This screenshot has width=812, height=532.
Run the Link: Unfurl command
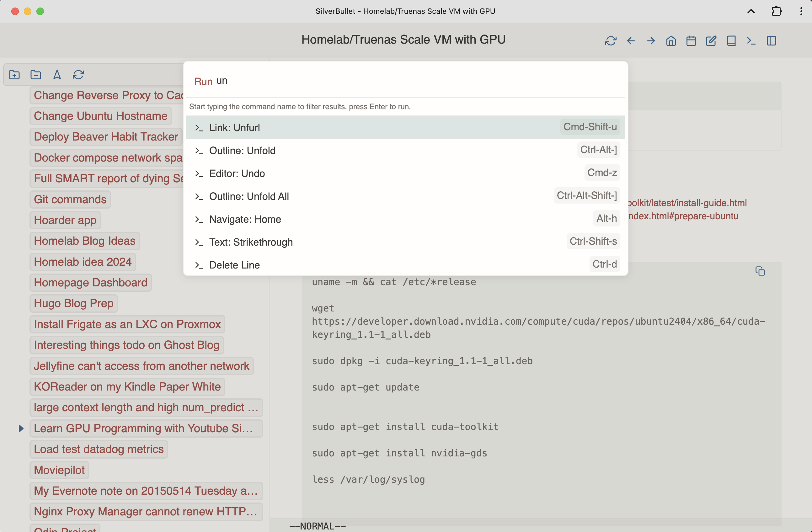point(405,127)
